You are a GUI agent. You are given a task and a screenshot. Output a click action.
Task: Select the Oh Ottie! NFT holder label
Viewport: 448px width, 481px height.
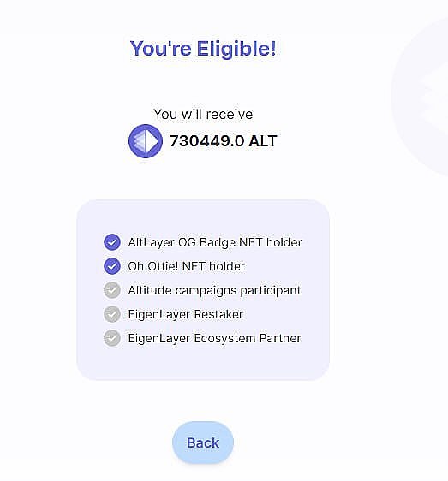tap(187, 266)
